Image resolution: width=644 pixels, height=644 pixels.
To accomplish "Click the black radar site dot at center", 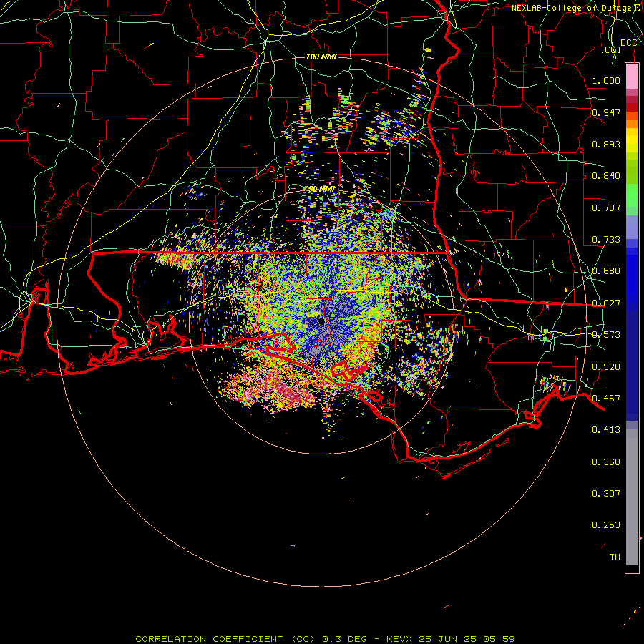I will (x=321, y=321).
